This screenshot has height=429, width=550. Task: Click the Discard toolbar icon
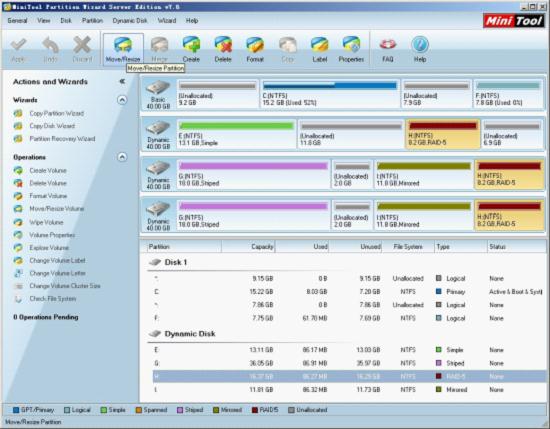coord(82,45)
